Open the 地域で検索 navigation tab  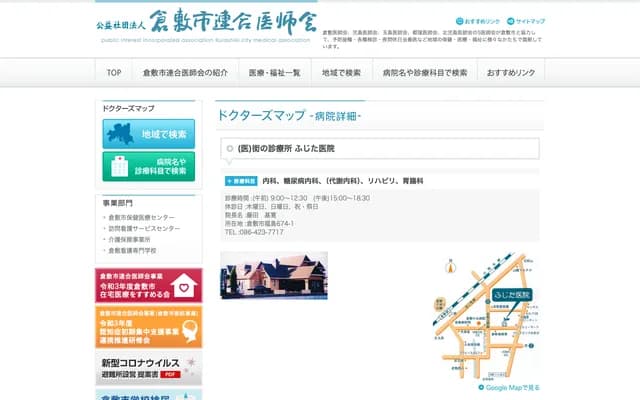(x=342, y=73)
